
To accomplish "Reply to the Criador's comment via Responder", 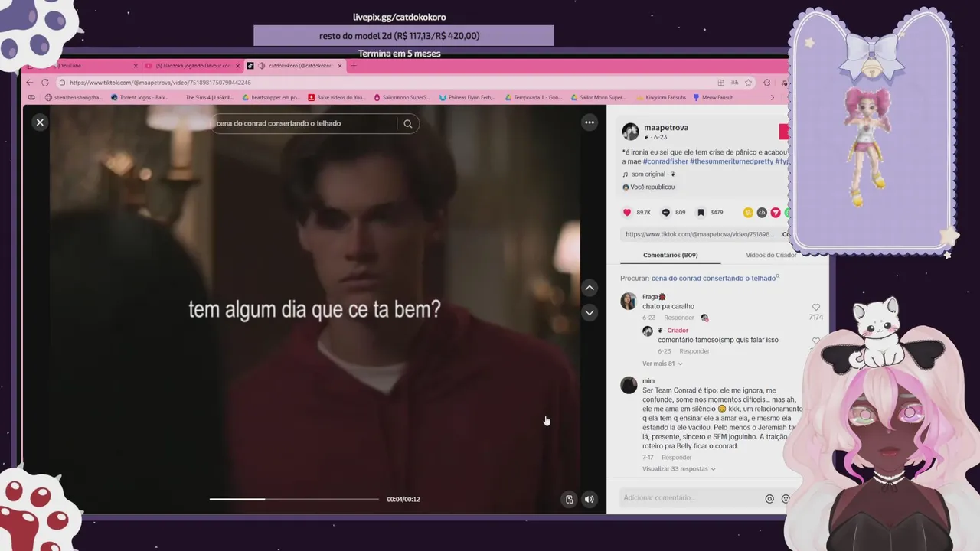I will pos(694,351).
